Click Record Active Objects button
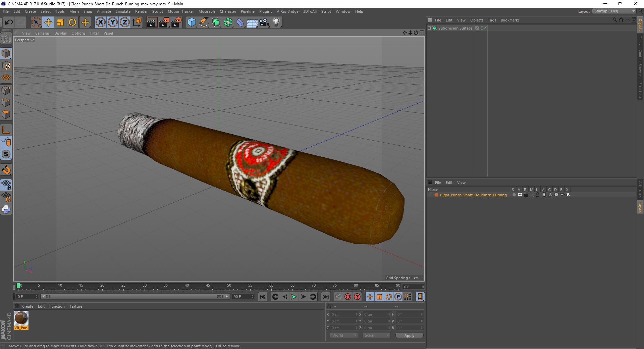 [338, 297]
